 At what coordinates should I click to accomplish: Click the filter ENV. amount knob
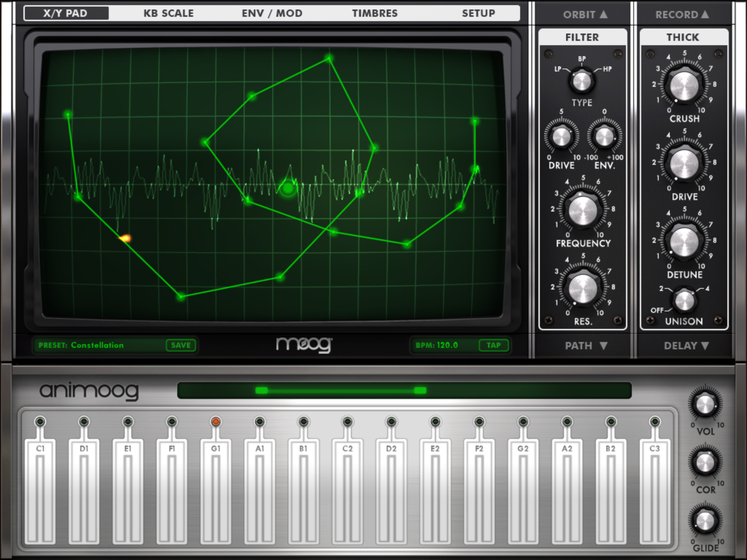604,137
